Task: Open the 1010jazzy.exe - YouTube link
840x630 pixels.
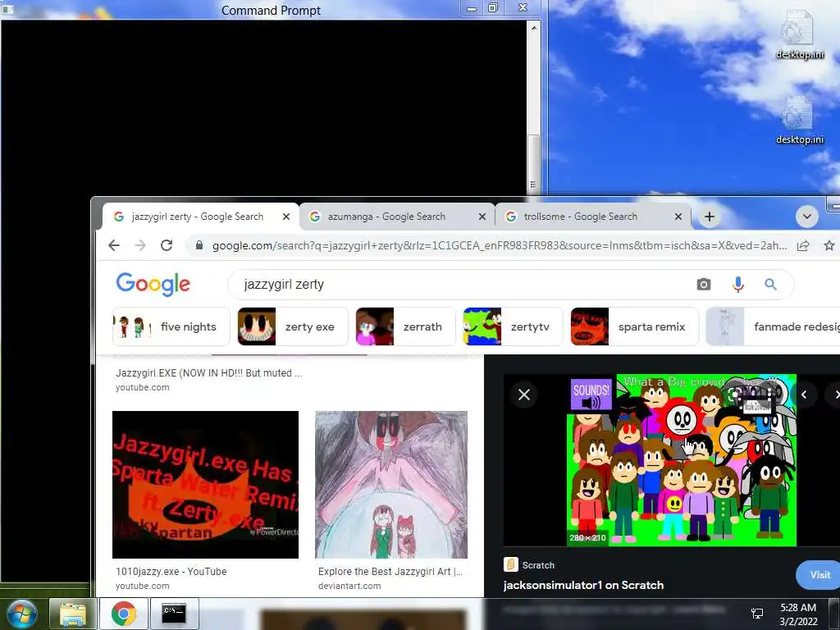Action: click(x=171, y=572)
